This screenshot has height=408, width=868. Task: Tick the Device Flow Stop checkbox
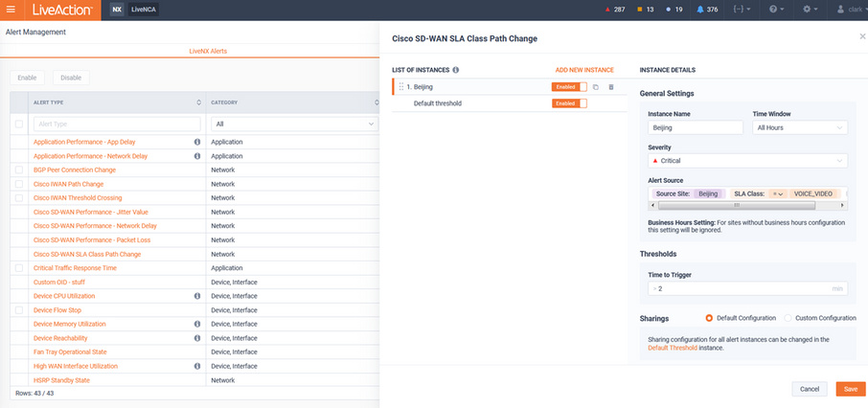pos(19,310)
